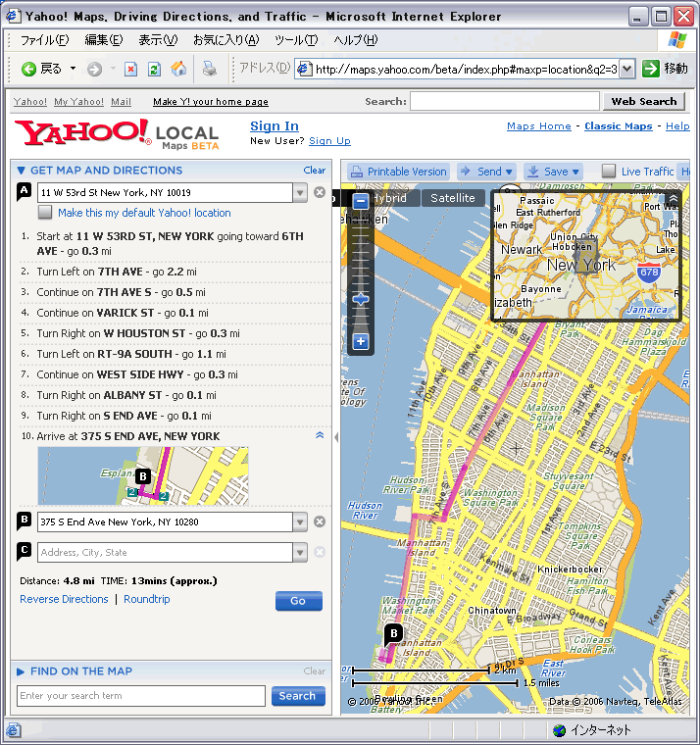700x745 pixels.
Task: Open the address C dropdown list
Action: (x=300, y=553)
